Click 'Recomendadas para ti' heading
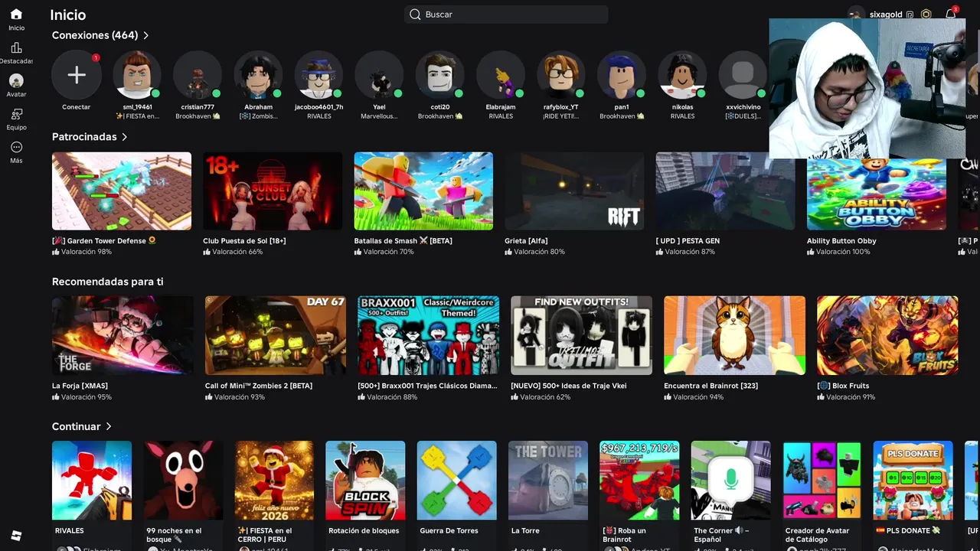This screenshot has height=551, width=980. [x=107, y=282]
